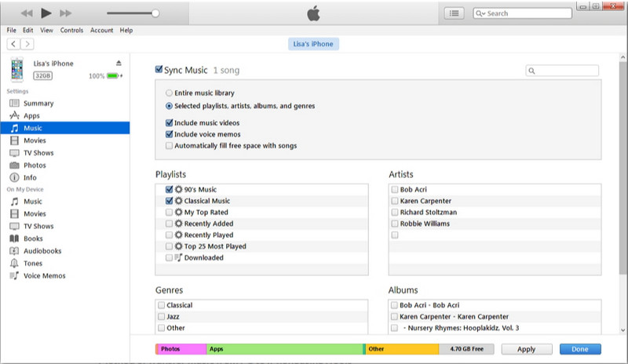Check Karen Carpenter - Karen Carpenter album
Image resolution: width=628 pixels, height=364 pixels.
394,316
